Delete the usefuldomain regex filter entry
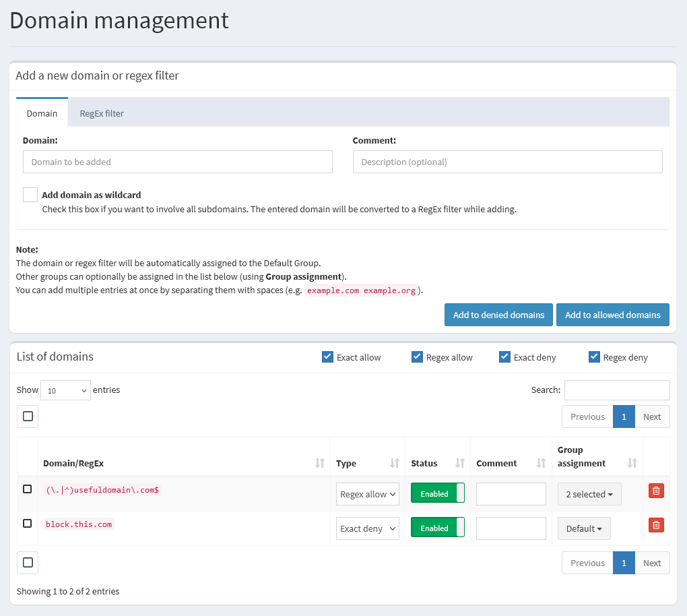Screen dimensions: 687x616 656,491
